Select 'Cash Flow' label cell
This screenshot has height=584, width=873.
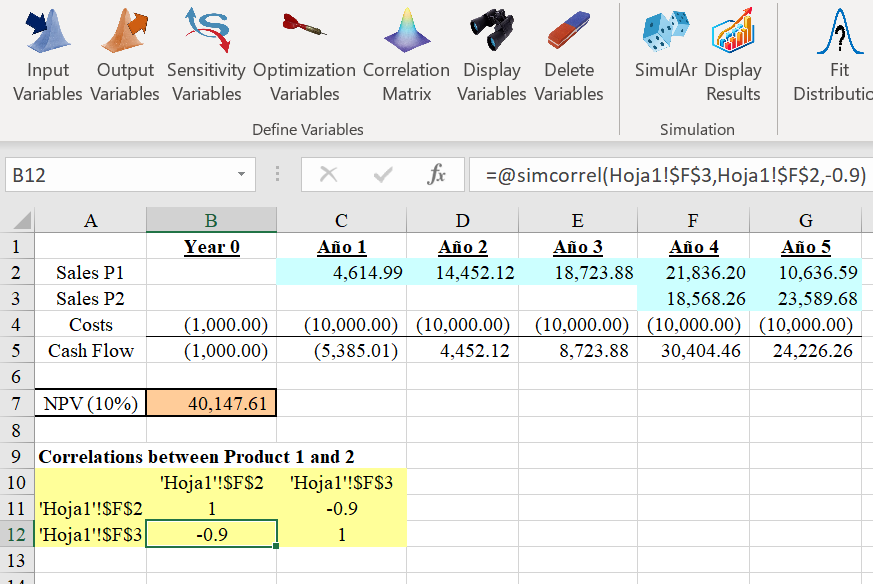pyautogui.click(x=91, y=351)
